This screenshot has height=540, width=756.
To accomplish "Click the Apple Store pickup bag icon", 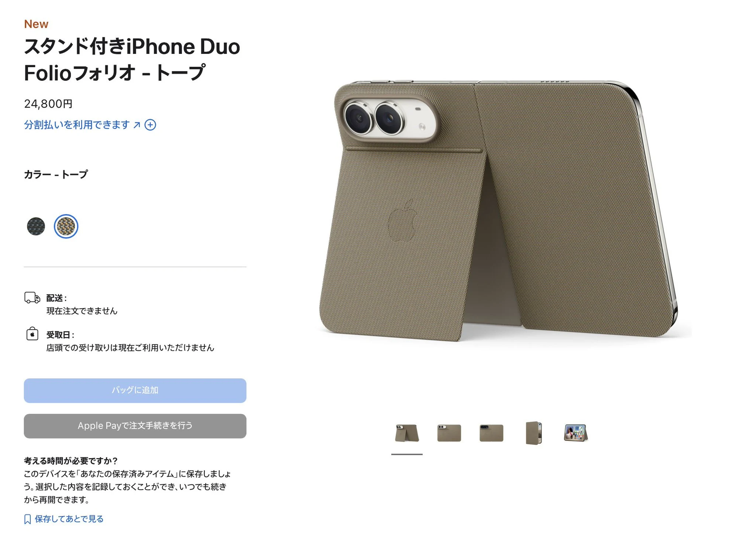I will pos(32,334).
